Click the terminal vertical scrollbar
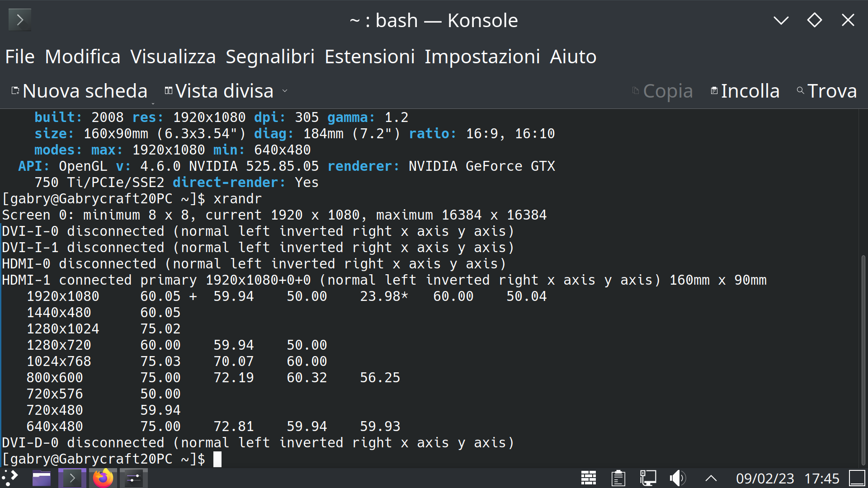 coord(863,360)
